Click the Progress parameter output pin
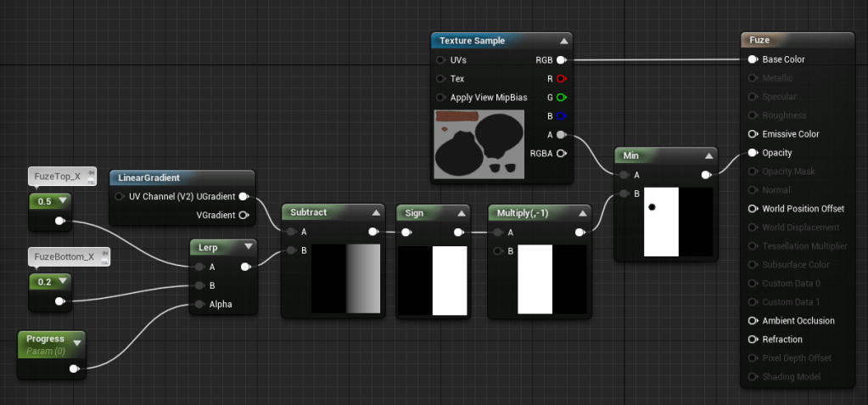Screen dimensions: 868x405 point(74,368)
